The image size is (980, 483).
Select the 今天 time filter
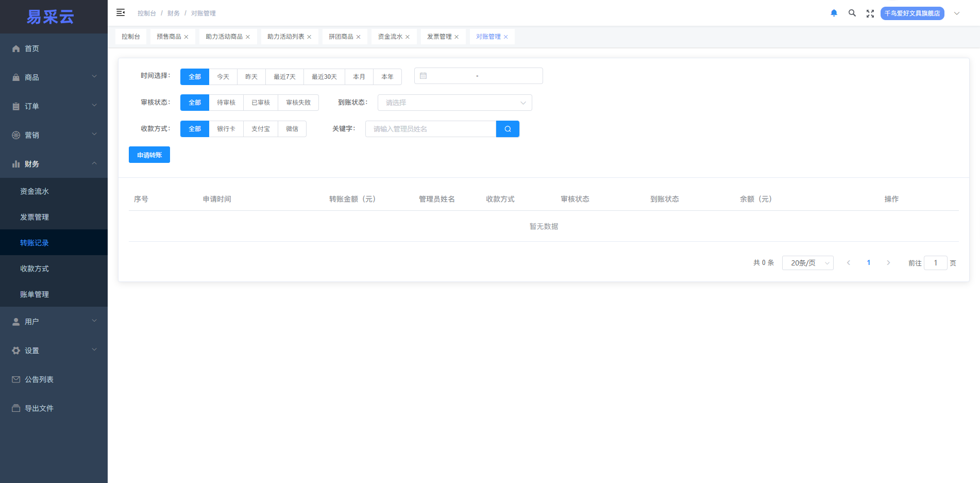click(223, 76)
